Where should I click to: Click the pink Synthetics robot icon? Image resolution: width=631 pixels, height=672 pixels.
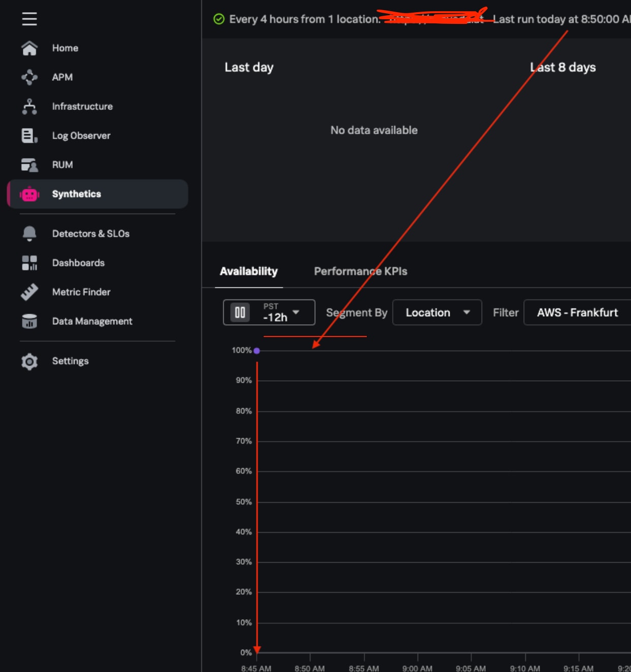[x=29, y=194]
